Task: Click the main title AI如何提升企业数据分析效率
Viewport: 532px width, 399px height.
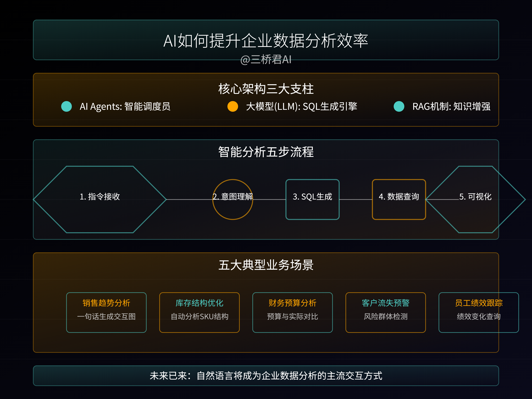Action: click(266, 41)
